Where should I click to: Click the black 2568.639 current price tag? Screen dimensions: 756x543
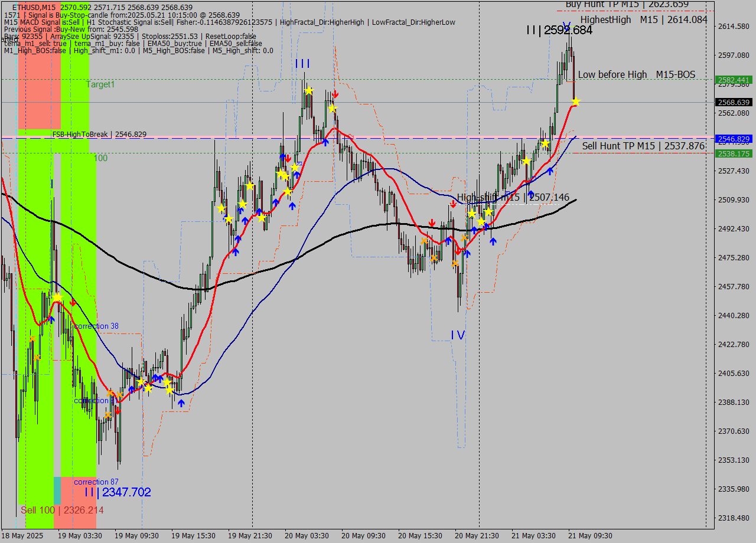point(734,102)
